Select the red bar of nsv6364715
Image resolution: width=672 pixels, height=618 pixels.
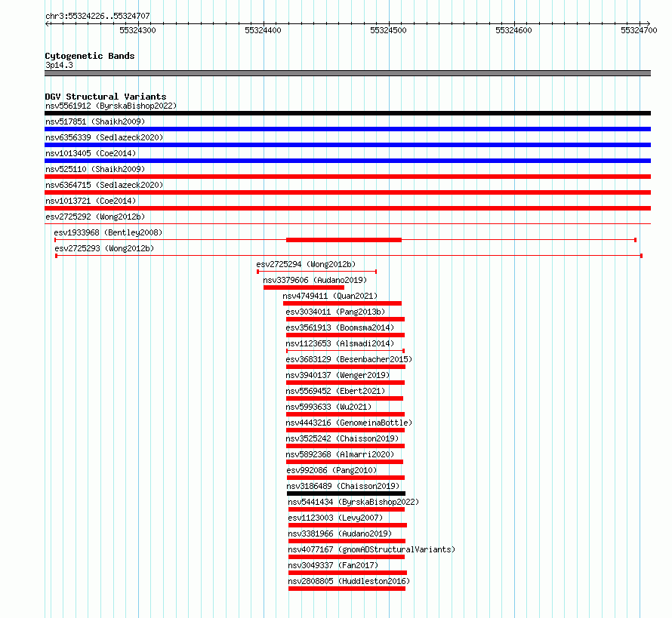347,192
